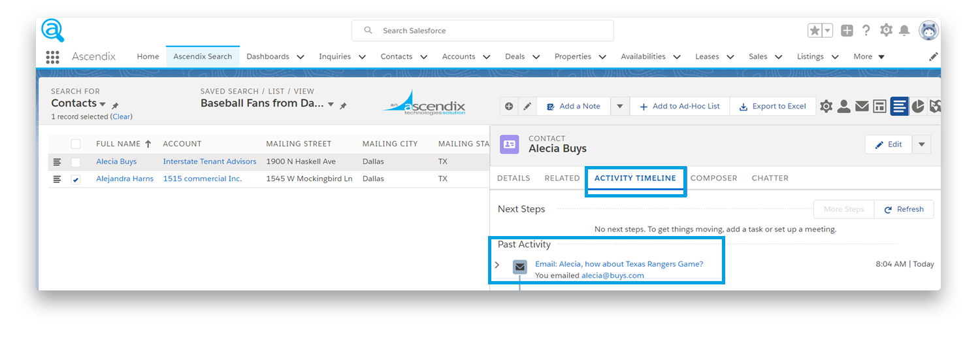Open saved search Baseball Fans dropdown
This screenshot has height=340, width=980.
click(267, 103)
